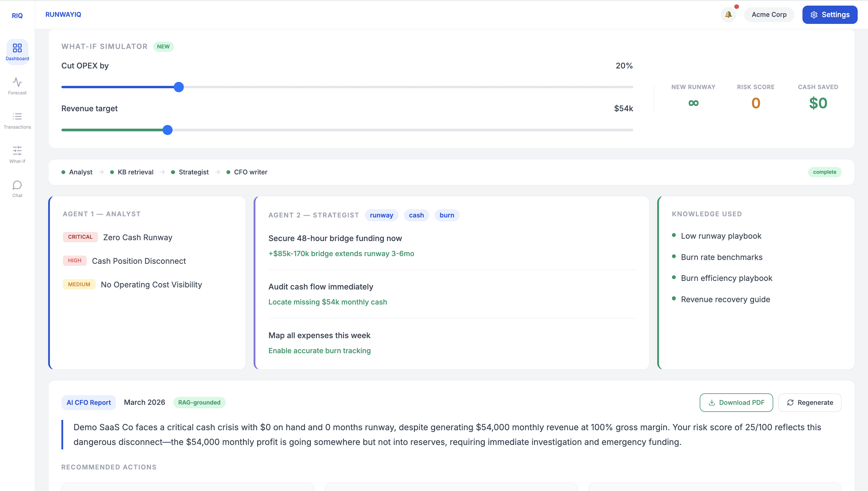
Task: Select the runway tag chip
Action: coord(381,215)
